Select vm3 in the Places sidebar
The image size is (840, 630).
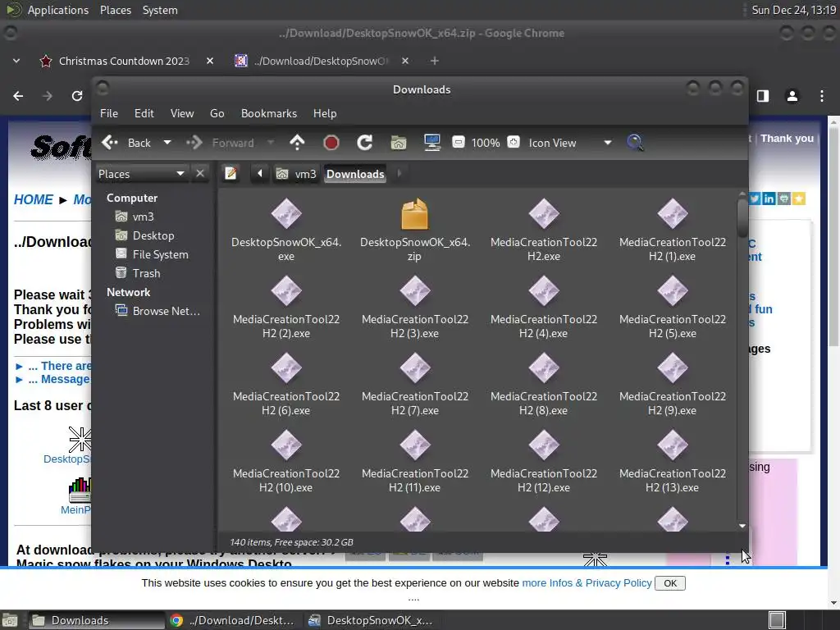(x=135, y=217)
